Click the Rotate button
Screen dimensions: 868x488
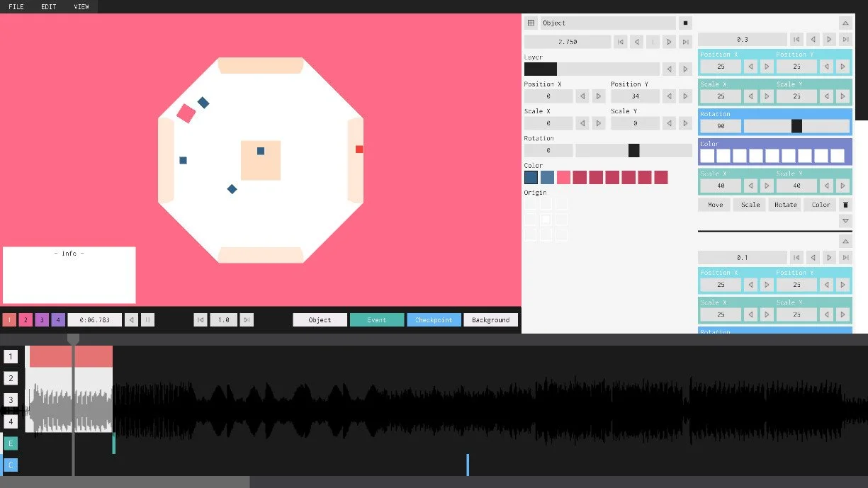(x=785, y=205)
